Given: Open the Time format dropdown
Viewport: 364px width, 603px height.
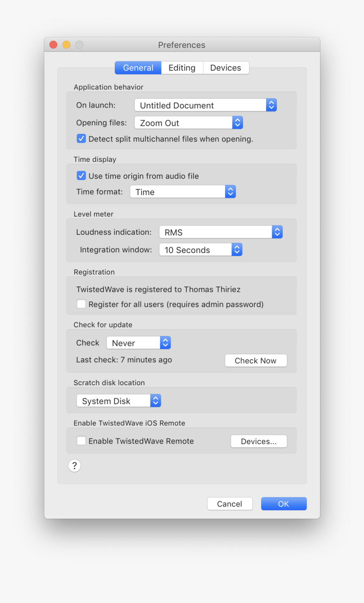Looking at the screenshot, I should pos(182,192).
